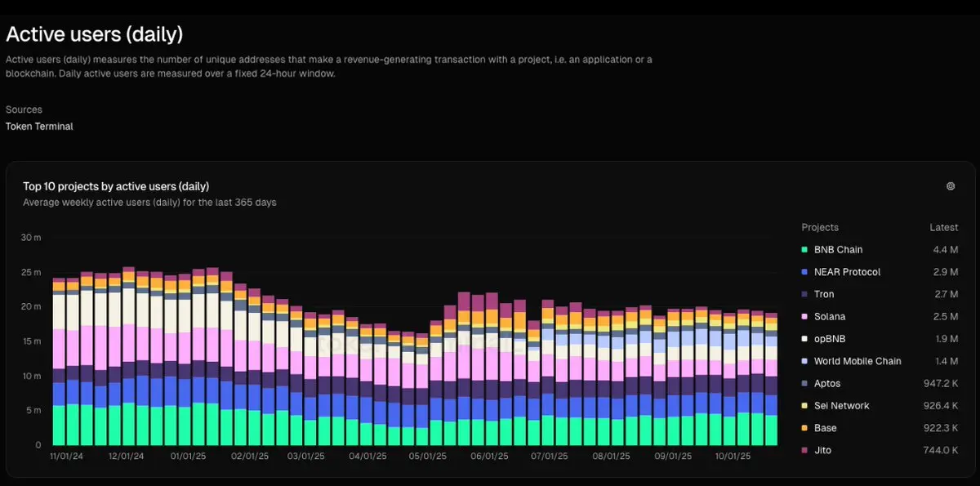
Task: Click the NEAR Protocol blue color swatch
Action: click(805, 272)
